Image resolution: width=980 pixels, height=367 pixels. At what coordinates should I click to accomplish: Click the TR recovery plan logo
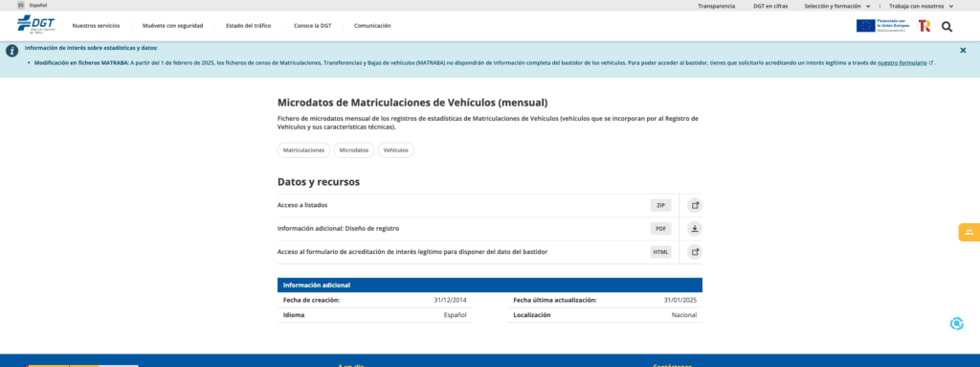[x=924, y=26]
